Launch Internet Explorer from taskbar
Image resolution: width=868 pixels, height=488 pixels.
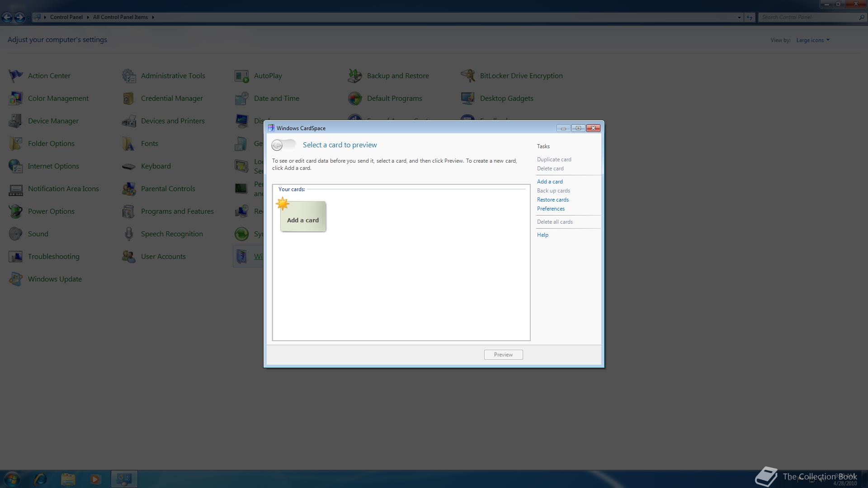coord(41,479)
